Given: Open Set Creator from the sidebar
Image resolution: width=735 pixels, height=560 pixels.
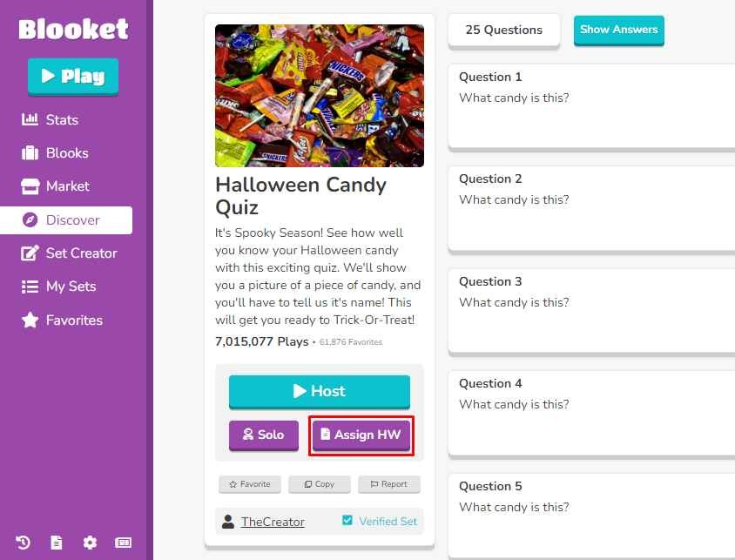Looking at the screenshot, I should pyautogui.click(x=81, y=253).
